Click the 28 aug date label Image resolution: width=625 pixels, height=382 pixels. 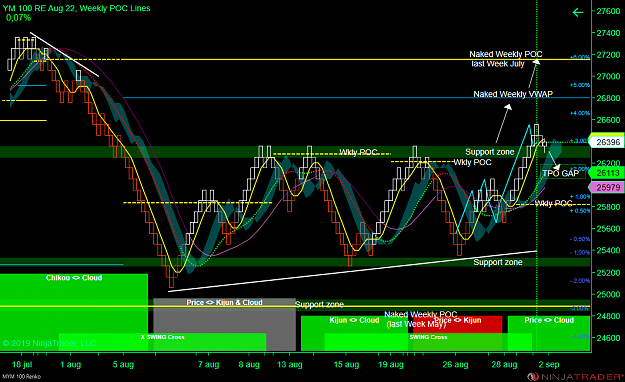tap(504, 364)
